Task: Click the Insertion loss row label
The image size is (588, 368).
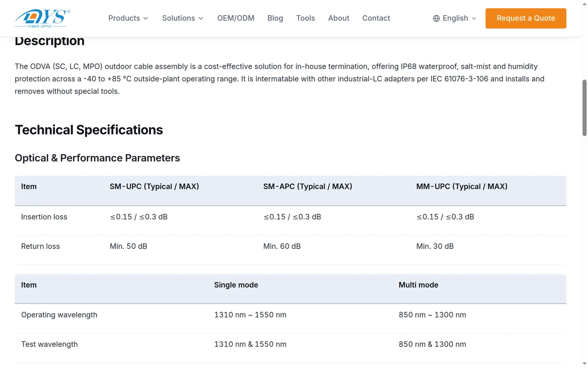Action: pyautogui.click(x=44, y=217)
